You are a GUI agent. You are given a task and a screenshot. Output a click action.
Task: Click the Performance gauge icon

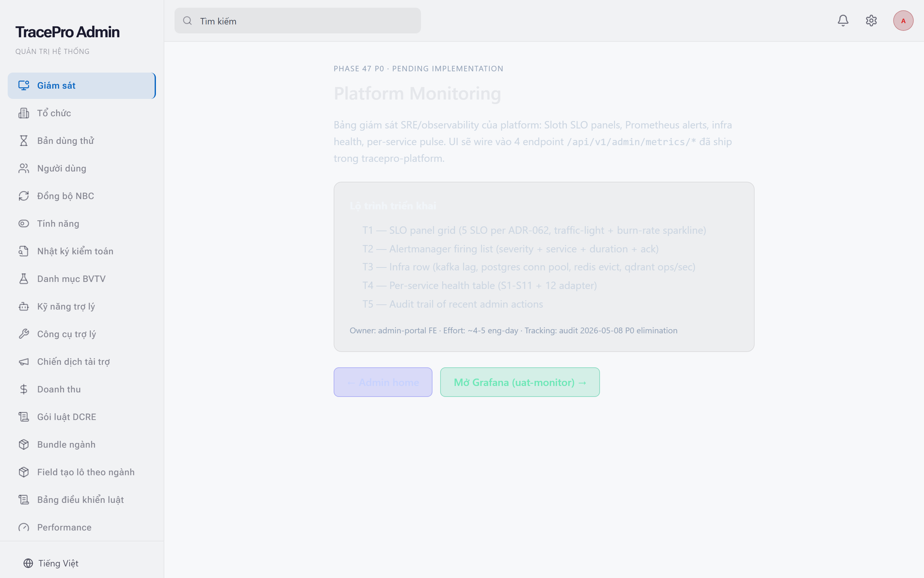(x=24, y=528)
